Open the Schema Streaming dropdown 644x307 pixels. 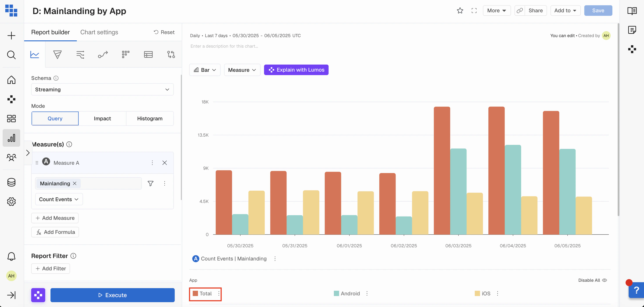pos(102,89)
